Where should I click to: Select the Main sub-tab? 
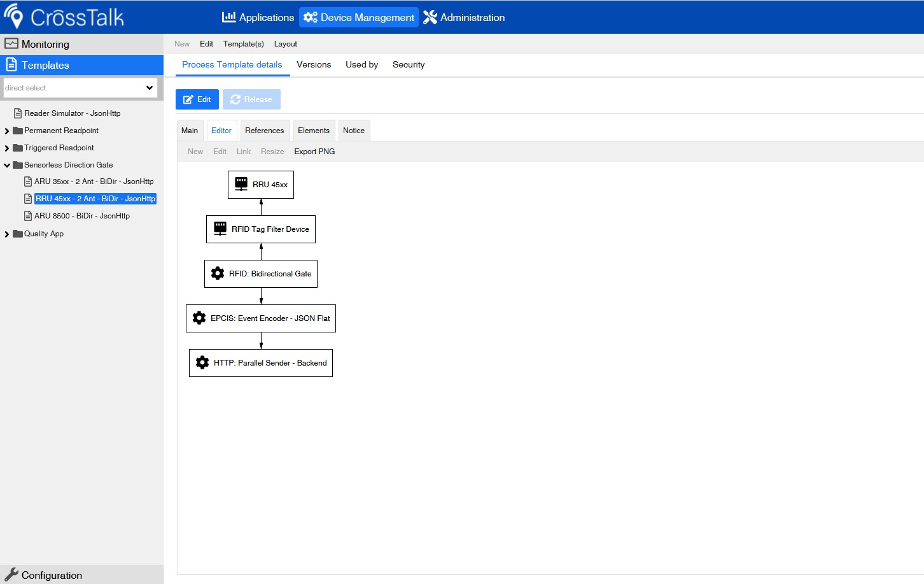click(x=190, y=131)
